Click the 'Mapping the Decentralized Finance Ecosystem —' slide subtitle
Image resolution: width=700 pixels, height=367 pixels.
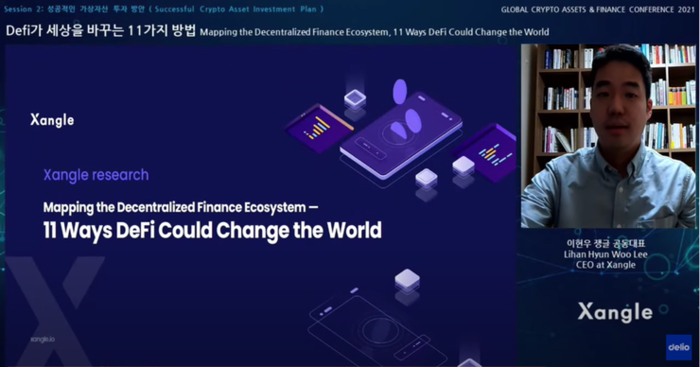point(181,207)
